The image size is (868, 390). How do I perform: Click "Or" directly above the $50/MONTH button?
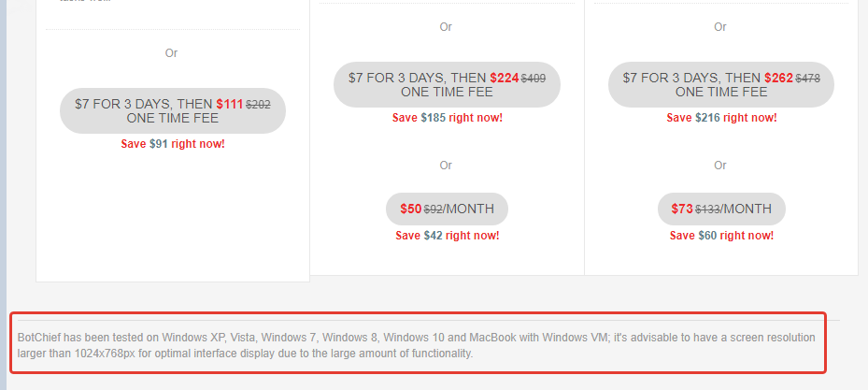(x=447, y=166)
